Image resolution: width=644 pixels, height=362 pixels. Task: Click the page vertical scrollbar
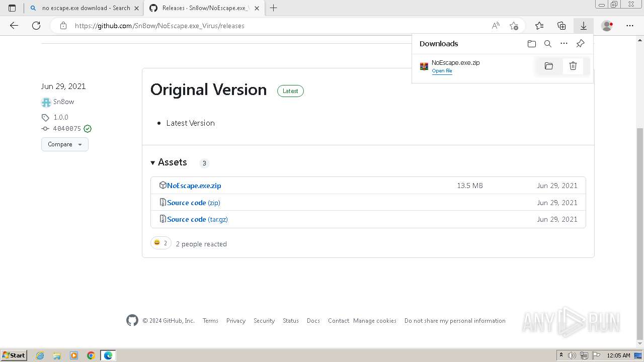click(640, 234)
